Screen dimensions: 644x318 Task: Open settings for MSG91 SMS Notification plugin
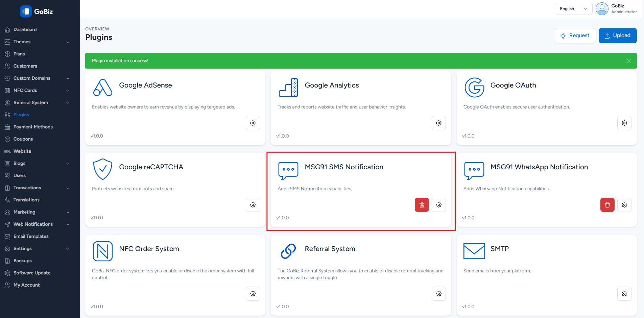pyautogui.click(x=439, y=205)
